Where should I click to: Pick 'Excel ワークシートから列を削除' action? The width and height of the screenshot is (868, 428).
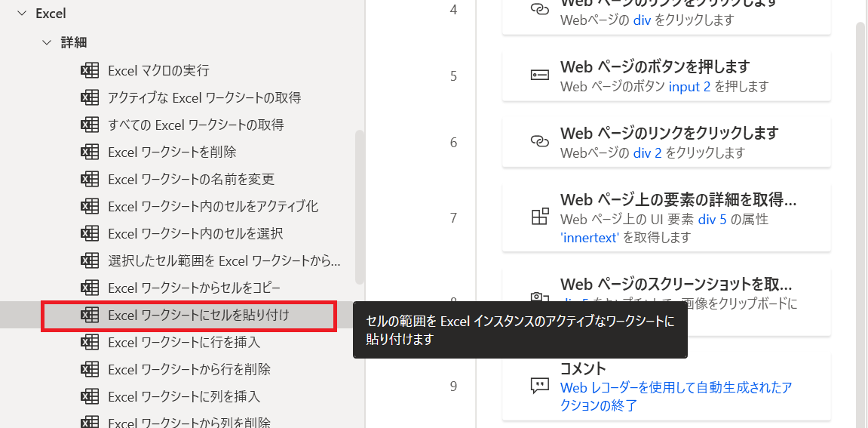click(189, 423)
